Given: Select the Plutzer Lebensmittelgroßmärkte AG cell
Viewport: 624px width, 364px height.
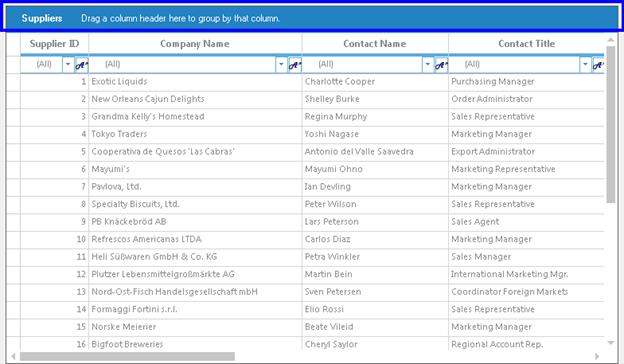Looking at the screenshot, I should pos(195,274).
